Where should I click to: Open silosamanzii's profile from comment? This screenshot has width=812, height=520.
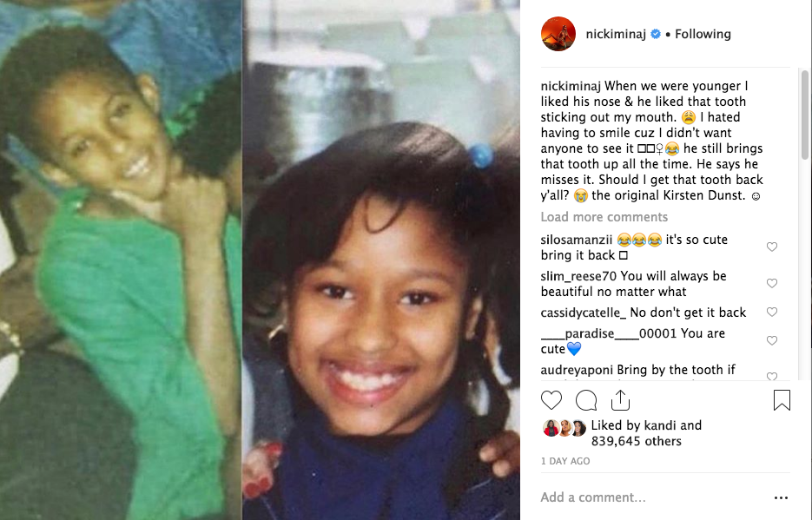point(577,240)
